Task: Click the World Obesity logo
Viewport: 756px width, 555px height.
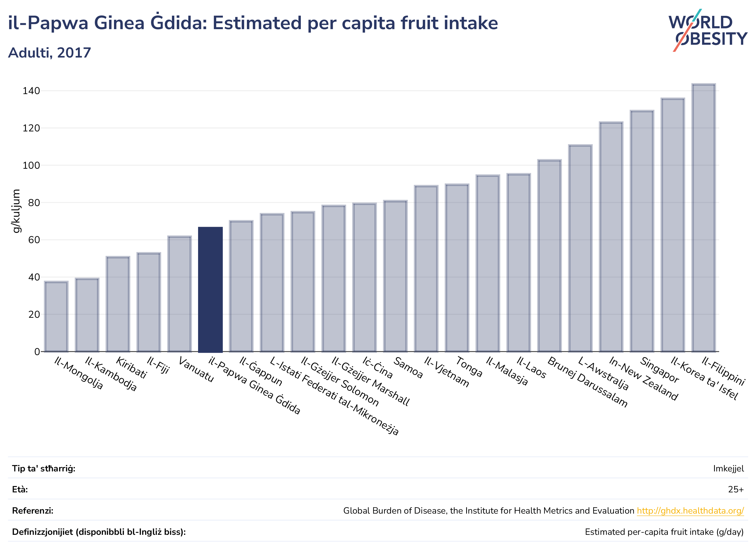Action: coord(708,30)
